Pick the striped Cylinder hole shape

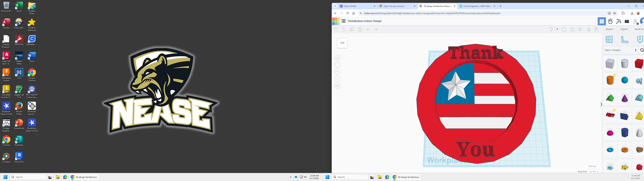625,64
